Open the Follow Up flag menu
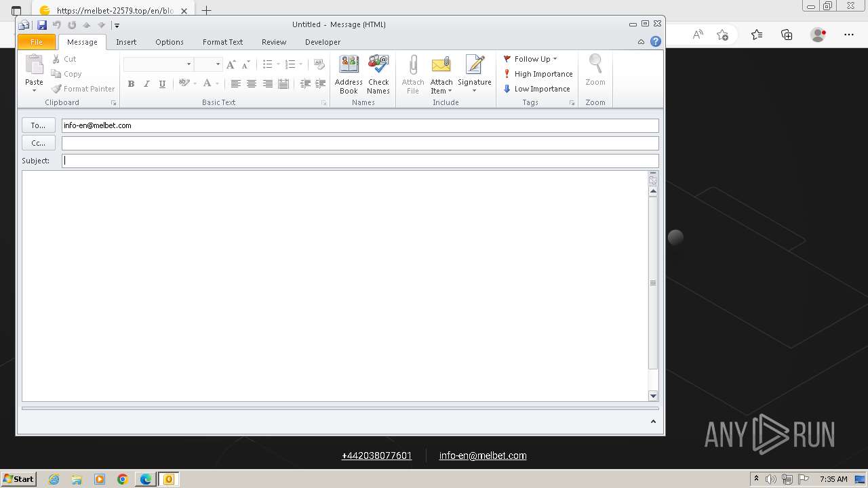 click(x=530, y=59)
